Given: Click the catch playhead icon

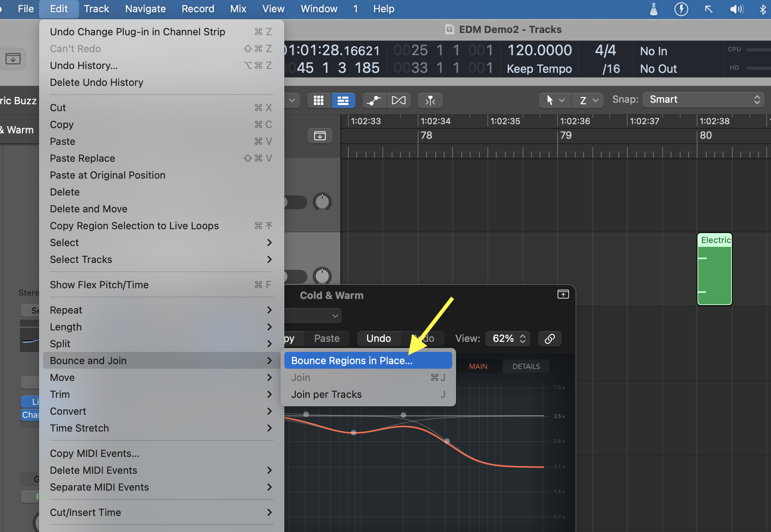Looking at the screenshot, I should (x=430, y=100).
